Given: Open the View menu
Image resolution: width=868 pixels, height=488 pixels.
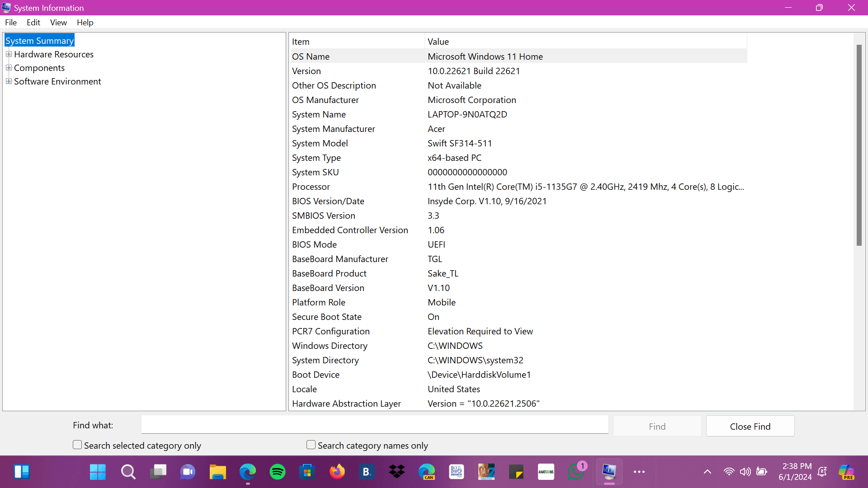Looking at the screenshot, I should point(58,23).
